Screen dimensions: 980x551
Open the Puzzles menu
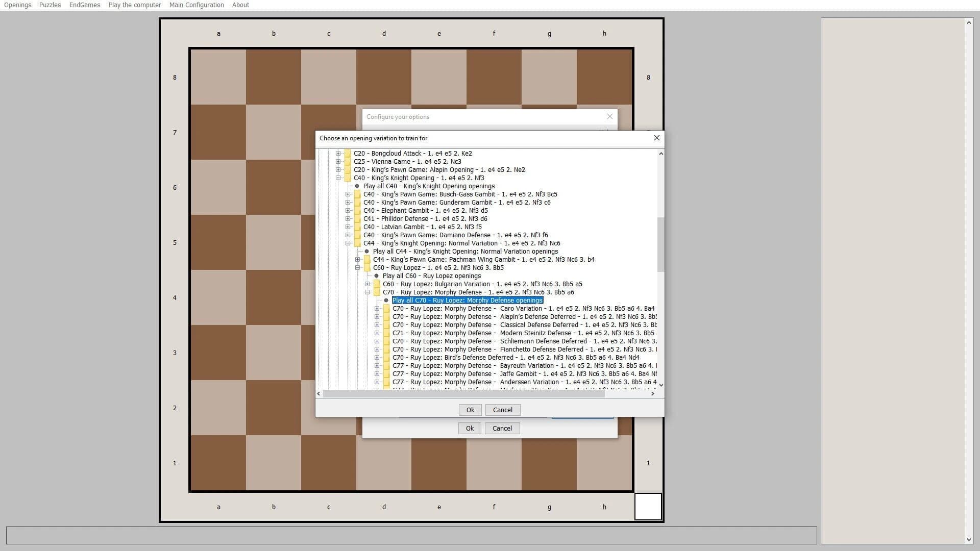50,5
